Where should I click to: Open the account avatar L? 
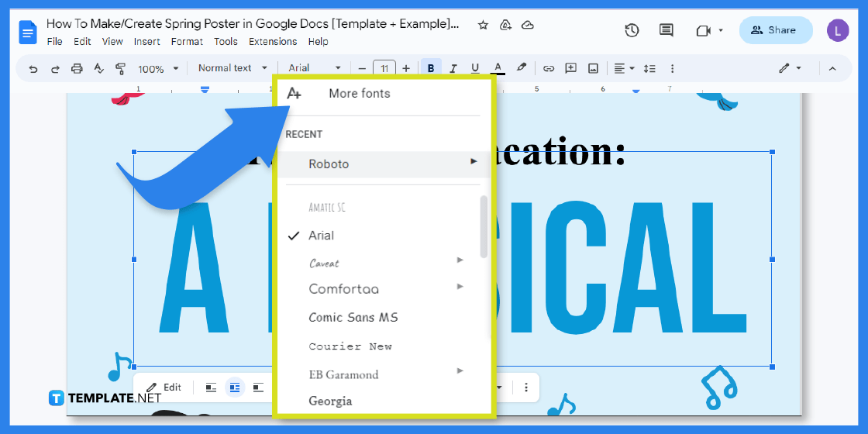click(x=838, y=30)
